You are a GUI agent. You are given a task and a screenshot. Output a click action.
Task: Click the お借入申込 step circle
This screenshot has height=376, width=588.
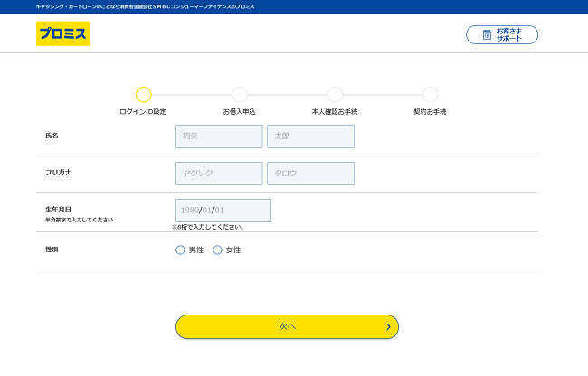(240, 95)
